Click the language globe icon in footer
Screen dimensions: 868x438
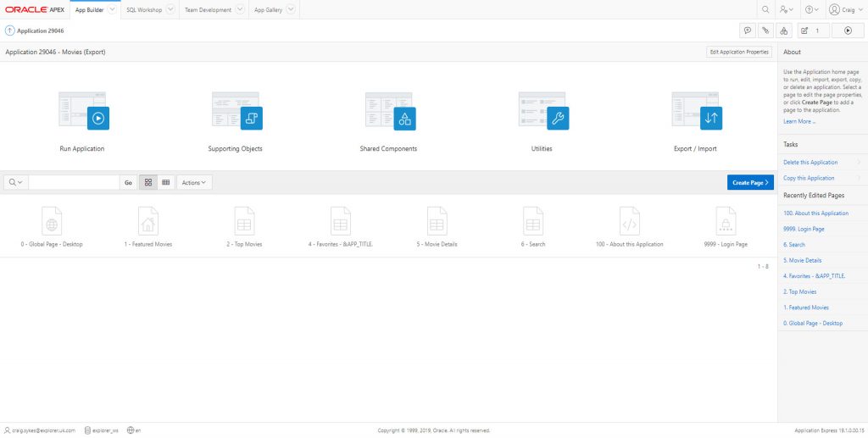[x=130, y=430]
